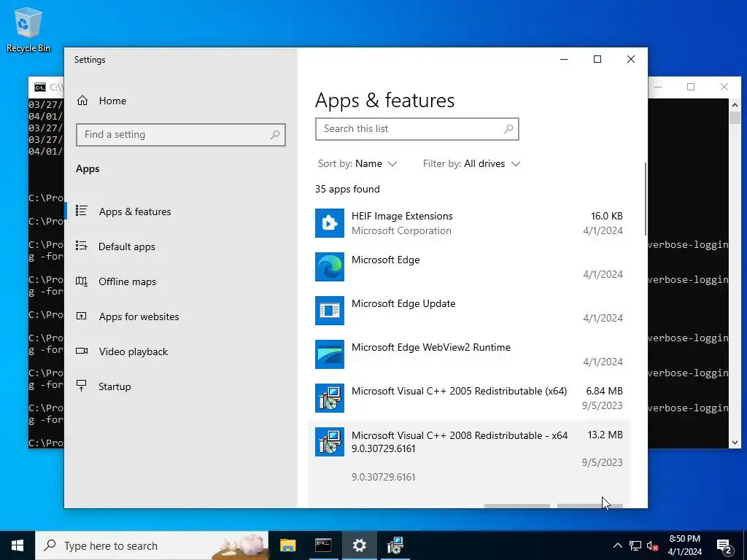Image resolution: width=747 pixels, height=560 pixels.
Task: Open Startup apps section
Action: (x=115, y=386)
